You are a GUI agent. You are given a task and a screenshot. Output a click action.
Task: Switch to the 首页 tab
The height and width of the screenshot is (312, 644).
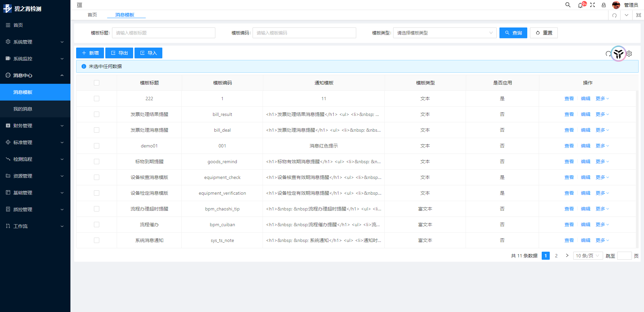pos(92,15)
